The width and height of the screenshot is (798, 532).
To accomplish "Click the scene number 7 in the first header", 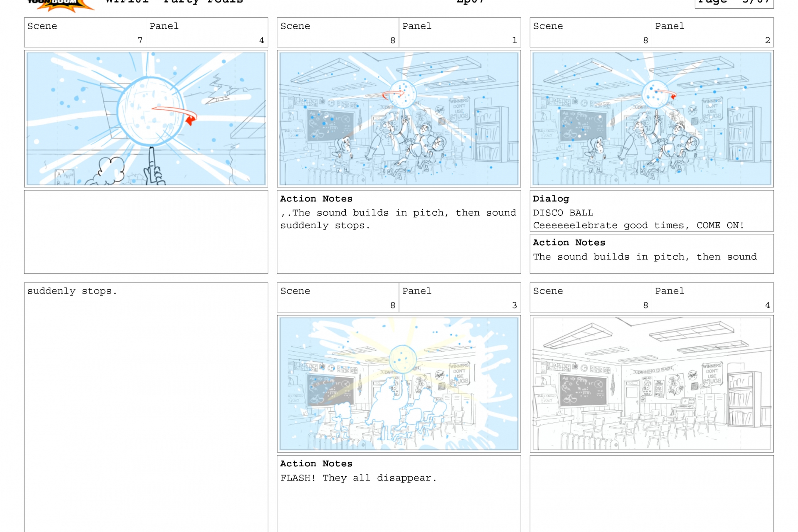I will tap(140, 40).
